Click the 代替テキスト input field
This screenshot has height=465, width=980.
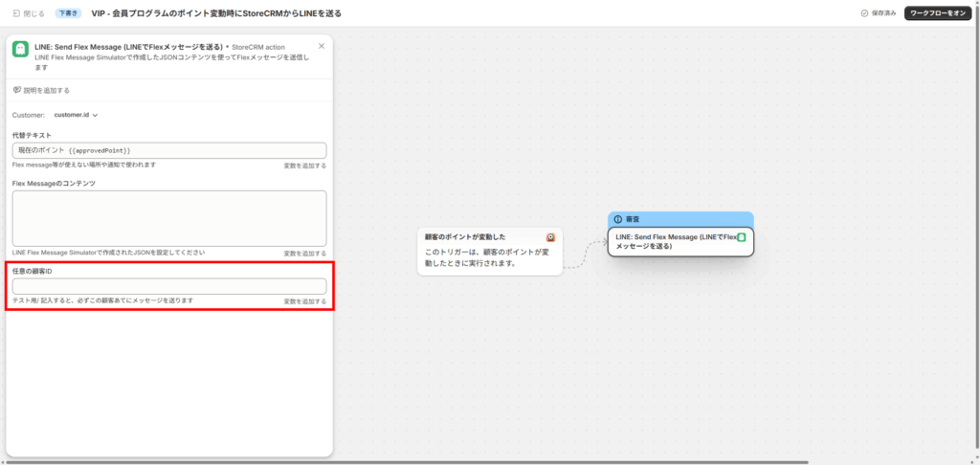point(169,150)
